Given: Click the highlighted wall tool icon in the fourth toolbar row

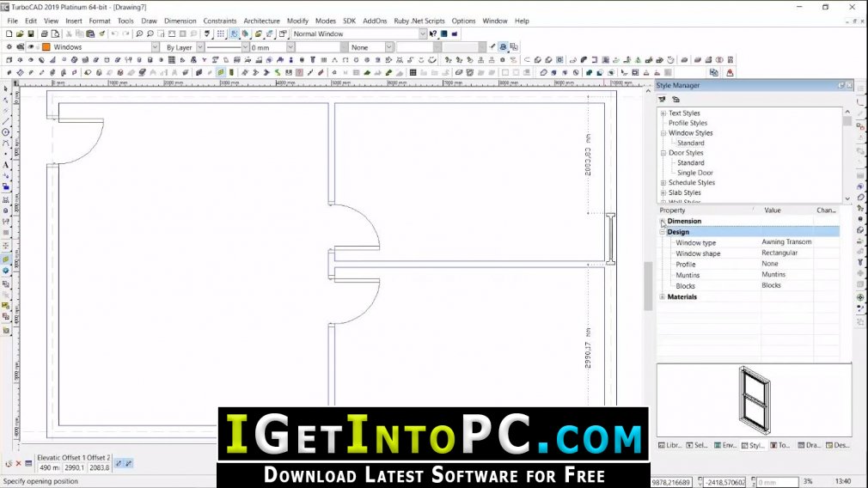Looking at the screenshot, I should pyautogui.click(x=221, y=72).
